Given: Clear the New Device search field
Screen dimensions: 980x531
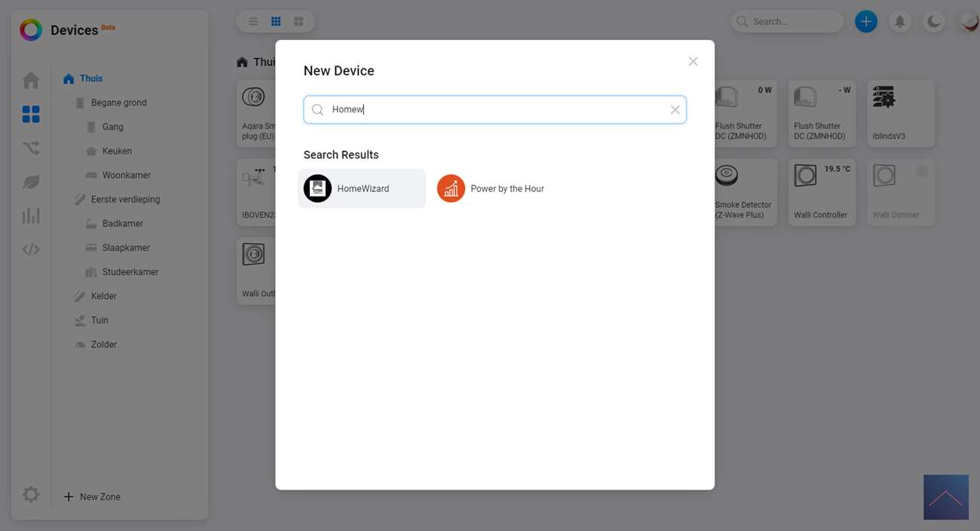Looking at the screenshot, I should (675, 110).
